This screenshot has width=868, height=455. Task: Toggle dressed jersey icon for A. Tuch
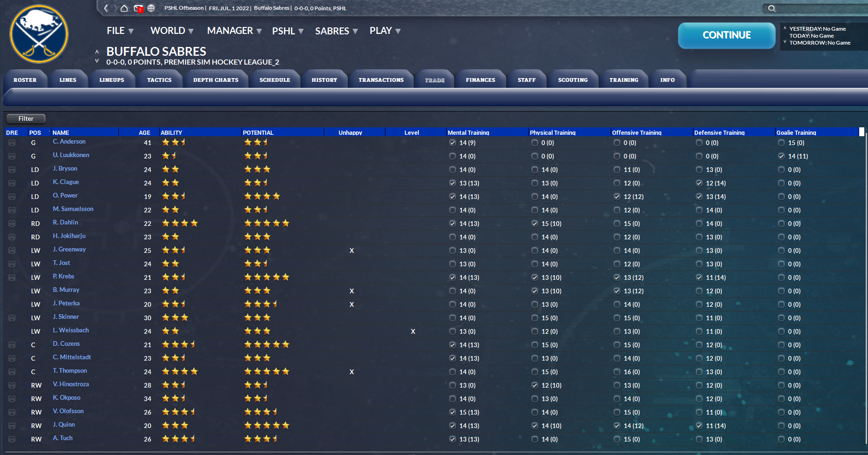12,439
